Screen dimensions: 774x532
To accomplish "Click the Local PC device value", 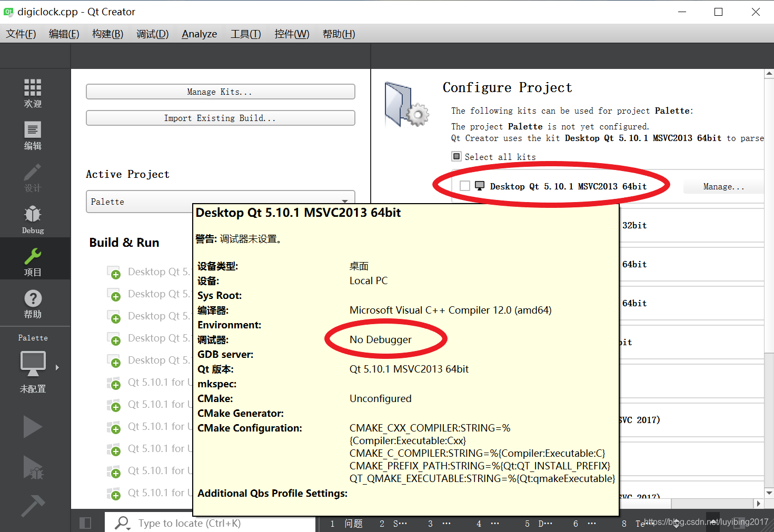I will (x=369, y=280).
